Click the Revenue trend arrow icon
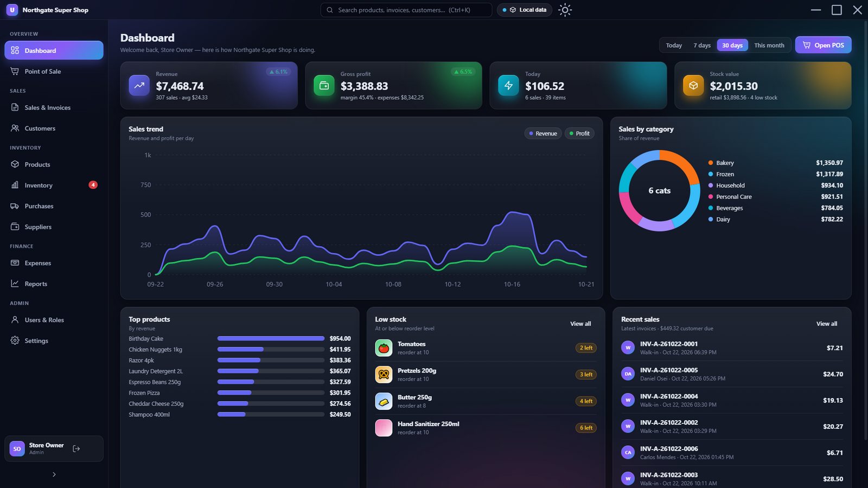Viewport: 868px width, 488px height. [x=139, y=85]
